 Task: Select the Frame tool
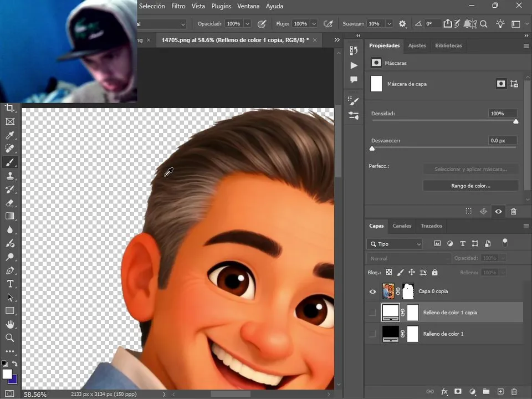10,121
